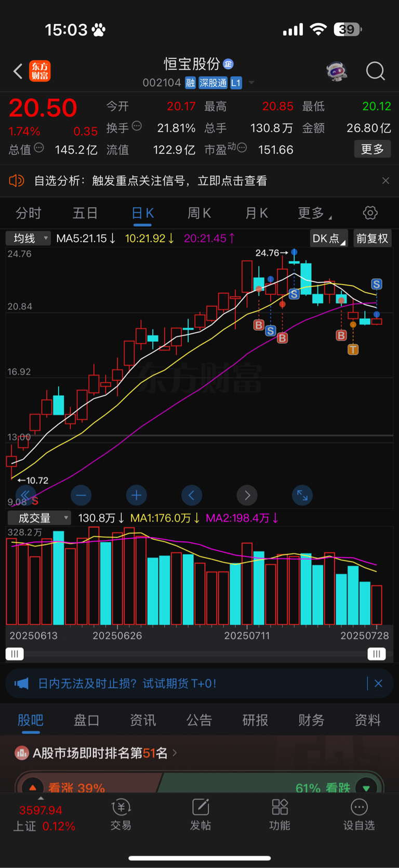The height and width of the screenshot is (868, 399).
Task: Open the 东方财富 logo icon
Action: pyautogui.click(x=40, y=71)
